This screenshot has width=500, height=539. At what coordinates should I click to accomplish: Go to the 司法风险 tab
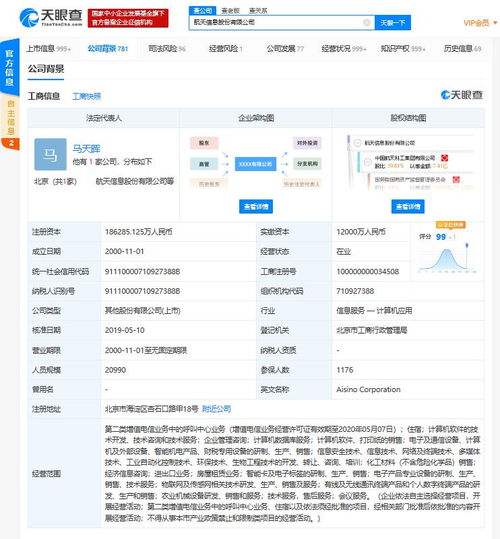[x=167, y=49]
